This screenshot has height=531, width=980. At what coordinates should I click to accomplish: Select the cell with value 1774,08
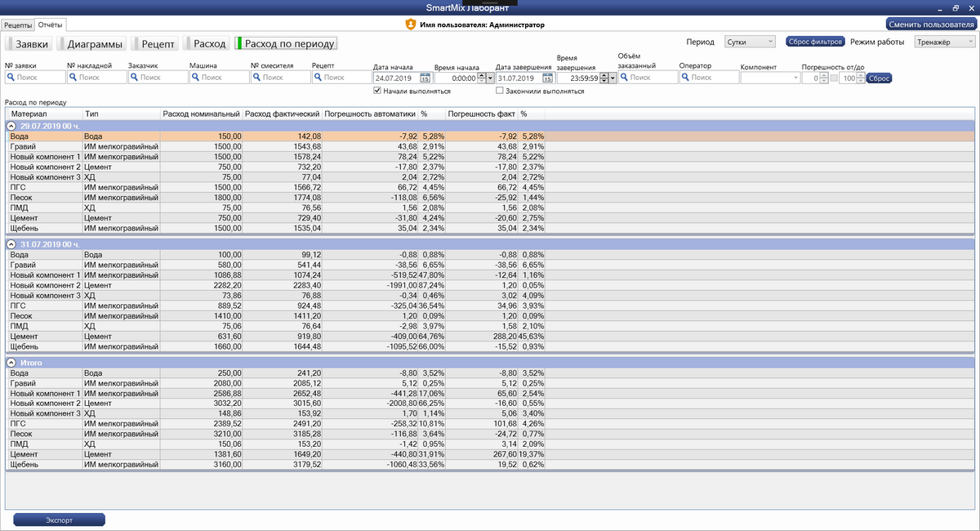[282, 197]
